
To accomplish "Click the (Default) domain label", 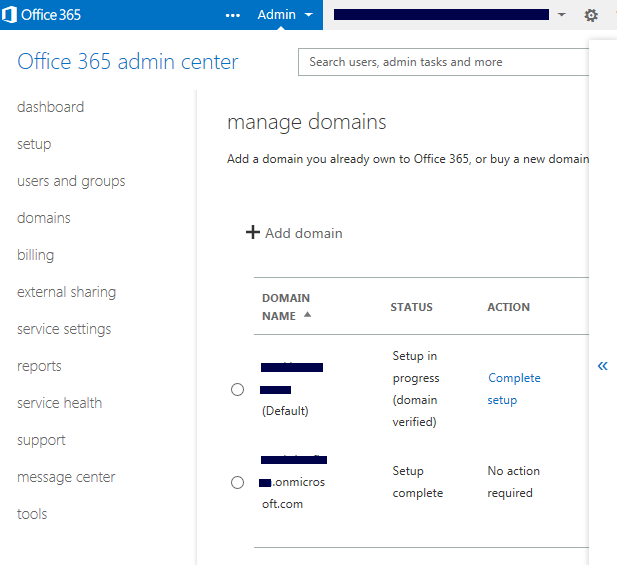I will [x=285, y=411].
